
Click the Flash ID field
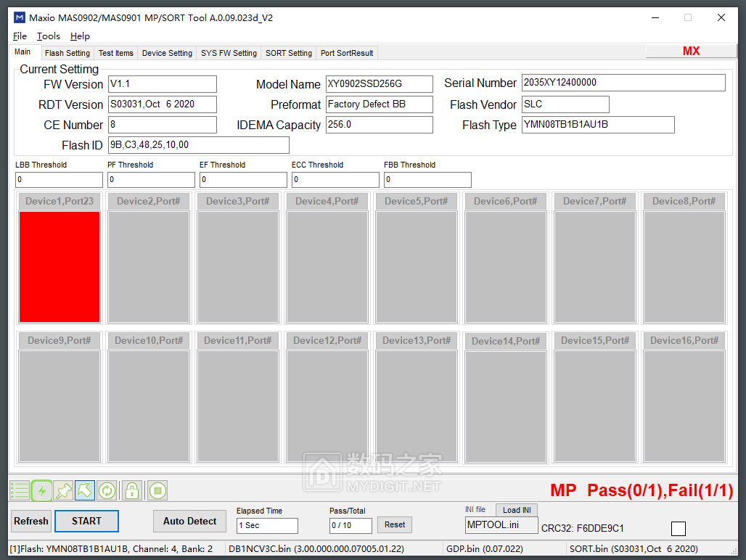pyautogui.click(x=198, y=145)
